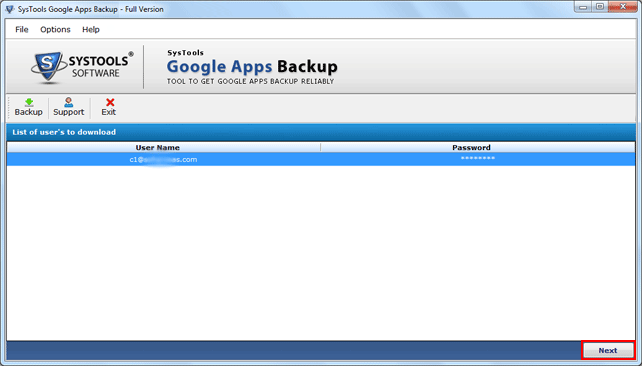
Task: Click the masked password cell
Action: pyautogui.click(x=478, y=159)
